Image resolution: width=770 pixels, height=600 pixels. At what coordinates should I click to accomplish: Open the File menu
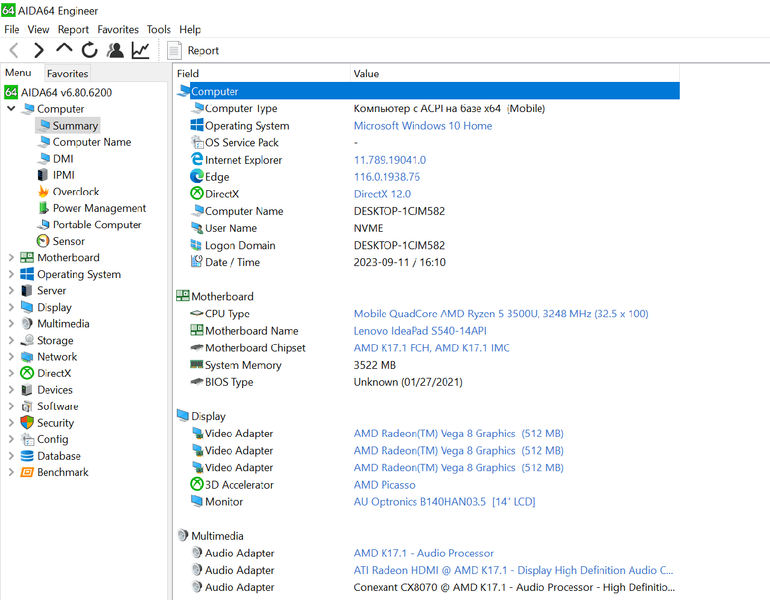11,29
